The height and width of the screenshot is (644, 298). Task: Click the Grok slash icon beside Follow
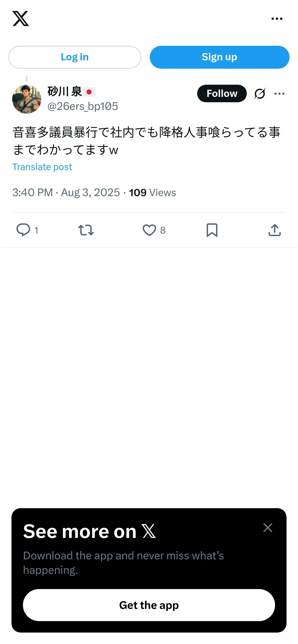point(260,94)
